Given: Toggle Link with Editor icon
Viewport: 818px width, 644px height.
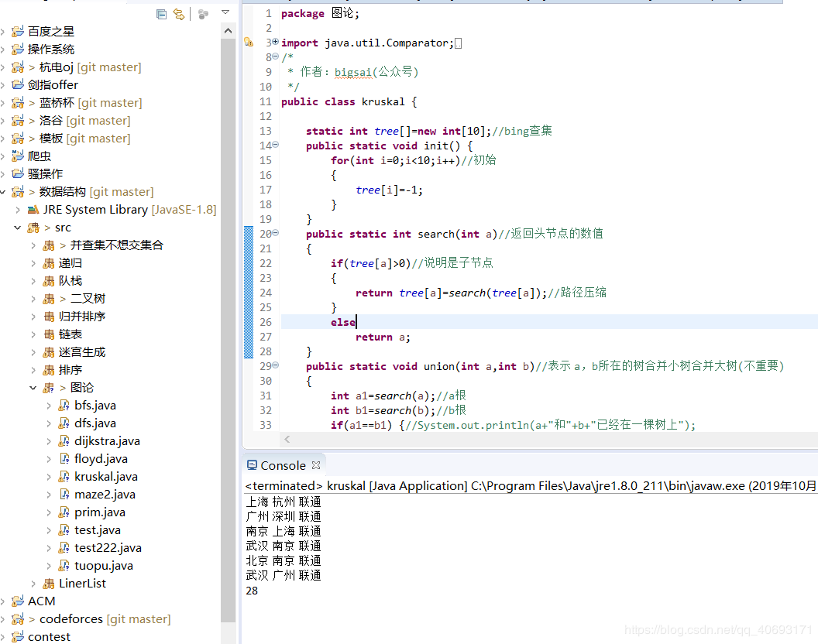Looking at the screenshot, I should pos(178,14).
